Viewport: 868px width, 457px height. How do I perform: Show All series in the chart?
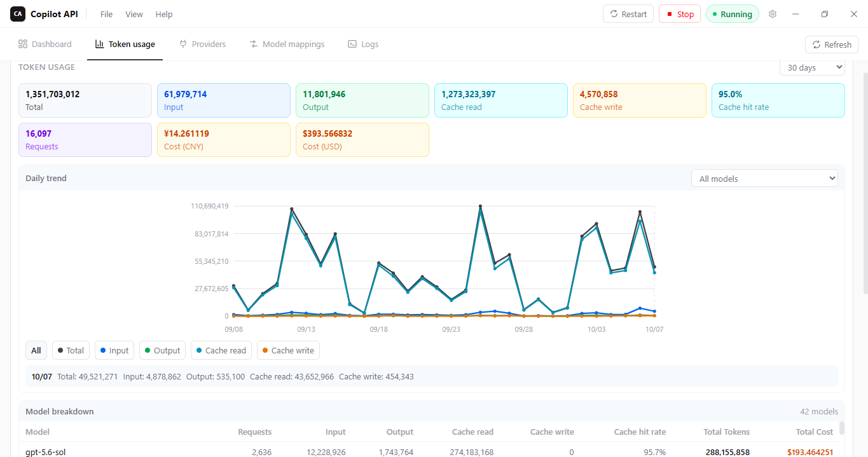pos(36,350)
